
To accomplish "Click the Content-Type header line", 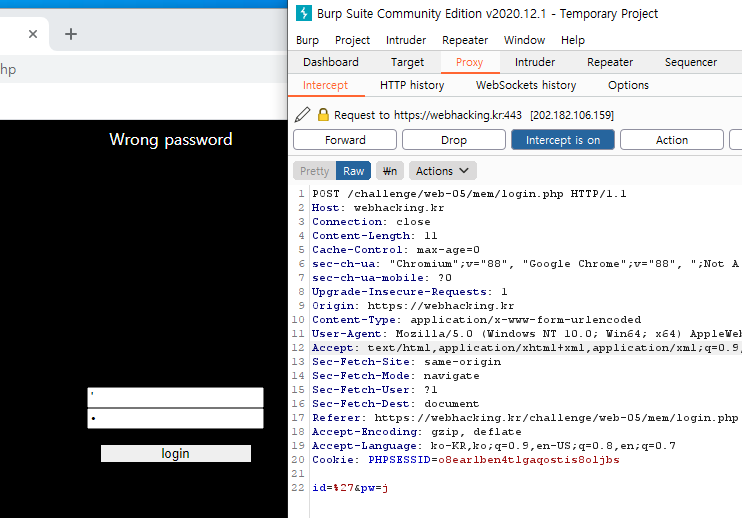I will click(477, 320).
